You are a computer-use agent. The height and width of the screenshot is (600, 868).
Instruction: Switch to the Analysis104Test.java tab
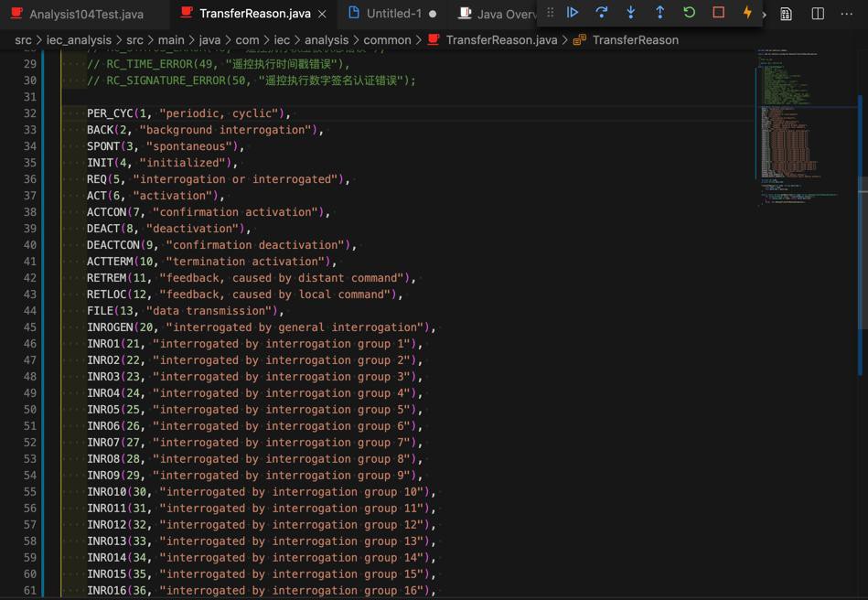click(86, 14)
